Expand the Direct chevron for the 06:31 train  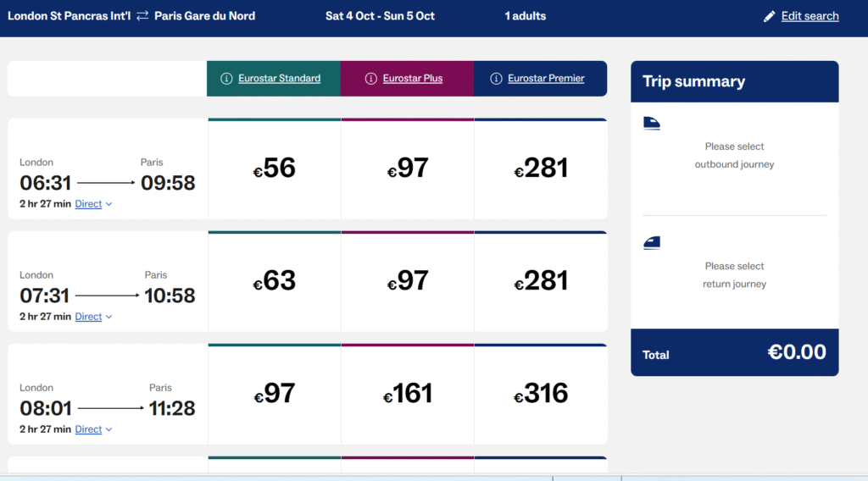109,204
